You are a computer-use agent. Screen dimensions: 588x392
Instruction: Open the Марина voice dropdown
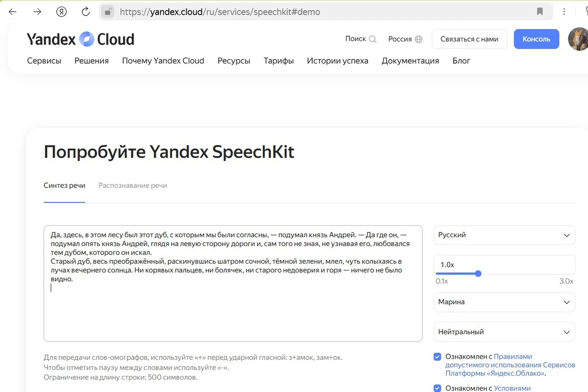(505, 302)
